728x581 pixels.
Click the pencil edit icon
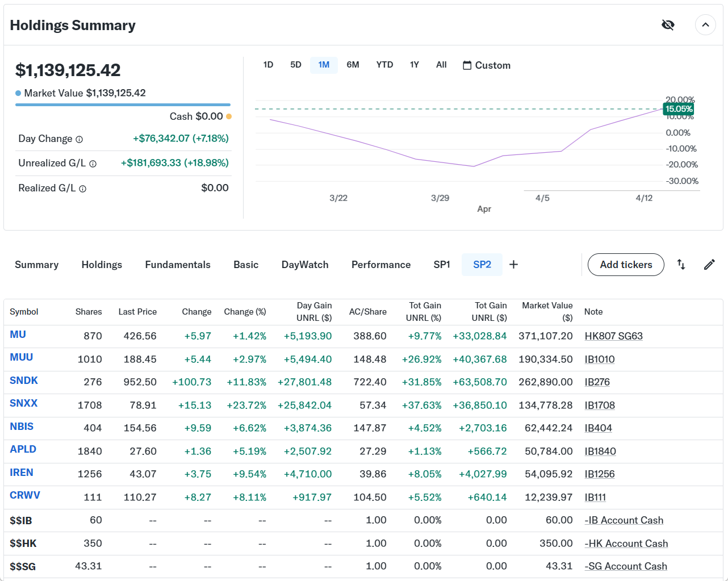tap(709, 265)
